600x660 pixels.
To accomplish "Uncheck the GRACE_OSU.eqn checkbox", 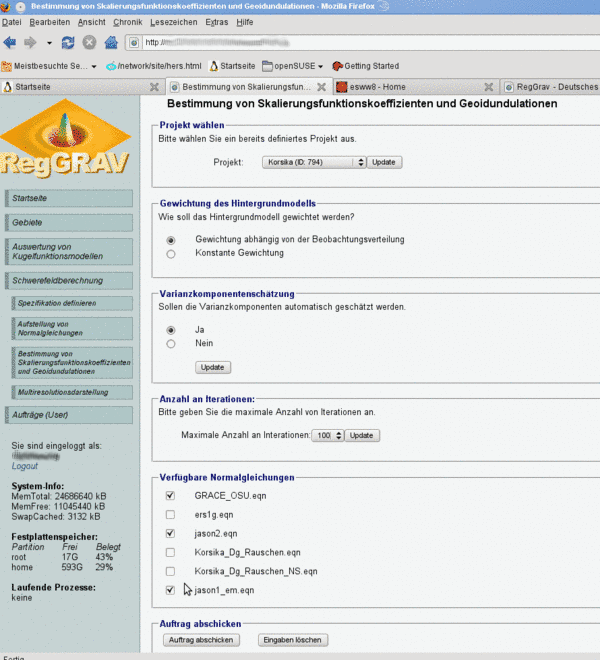I will tap(170, 496).
